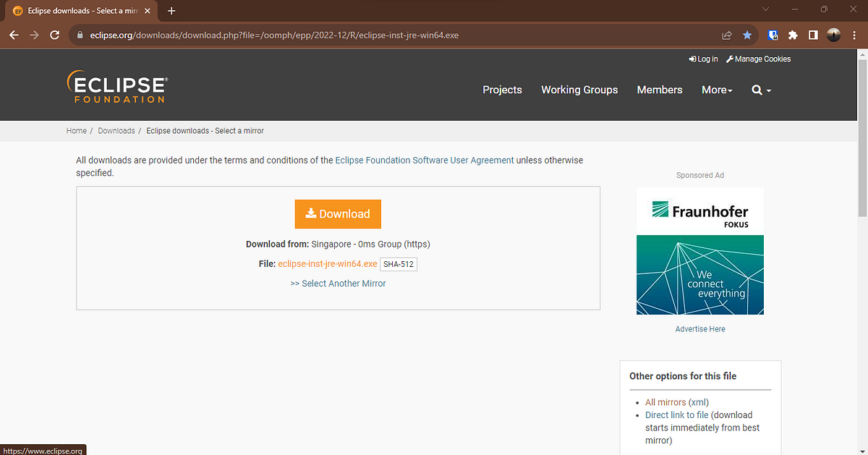The height and width of the screenshot is (455, 868).
Task: Select Projects in the navigation menu
Action: pyautogui.click(x=502, y=90)
